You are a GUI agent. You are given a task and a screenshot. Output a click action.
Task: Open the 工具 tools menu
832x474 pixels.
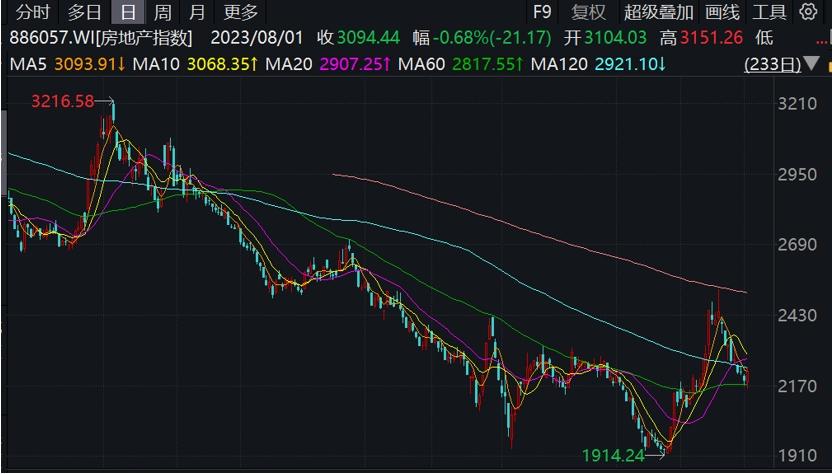point(769,12)
